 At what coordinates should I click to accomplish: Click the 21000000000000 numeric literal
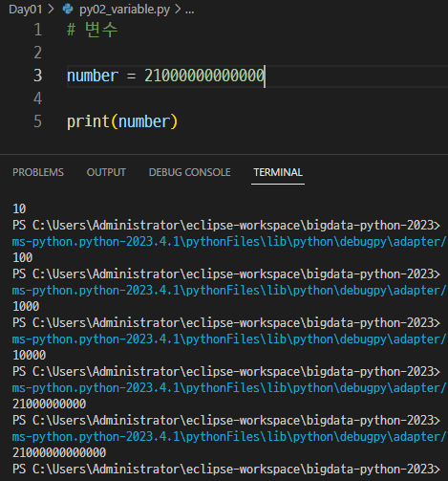pyautogui.click(x=204, y=76)
